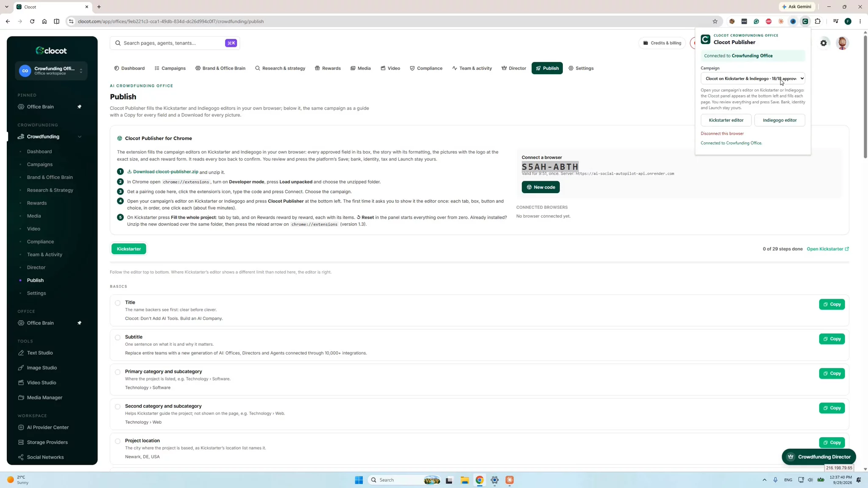Open the tab search dropdown arrow
This screenshot has width=868, height=488.
(x=7, y=7)
